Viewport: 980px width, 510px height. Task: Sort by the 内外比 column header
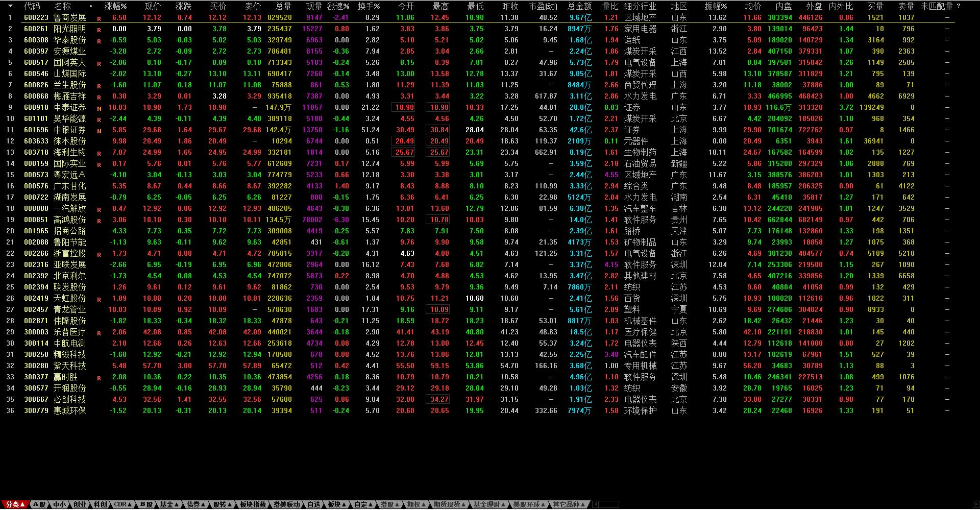[841, 6]
